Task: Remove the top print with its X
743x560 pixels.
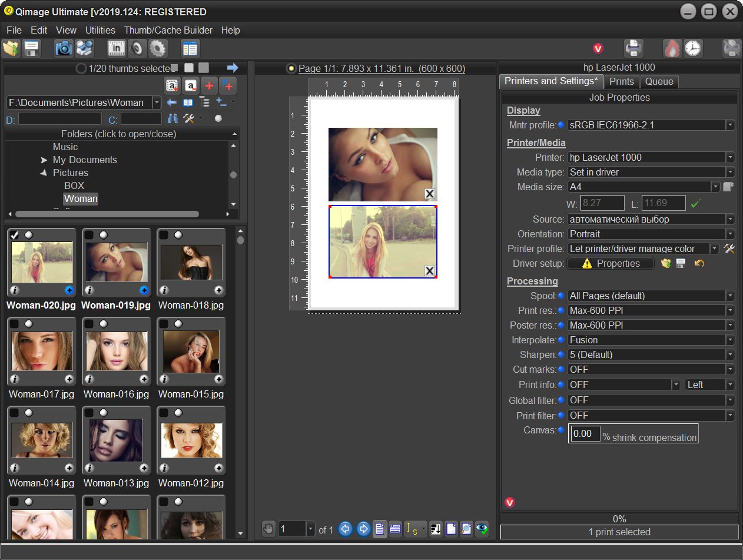Action: pos(430,194)
